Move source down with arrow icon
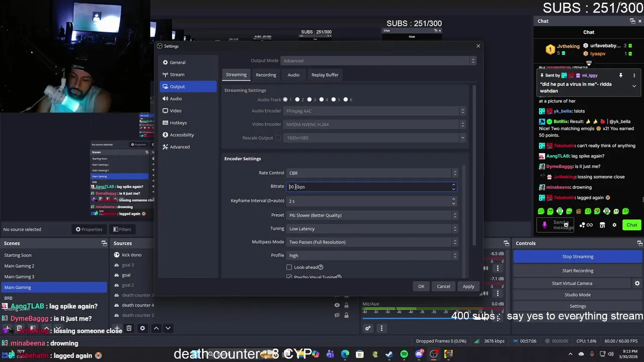 click(x=168, y=328)
